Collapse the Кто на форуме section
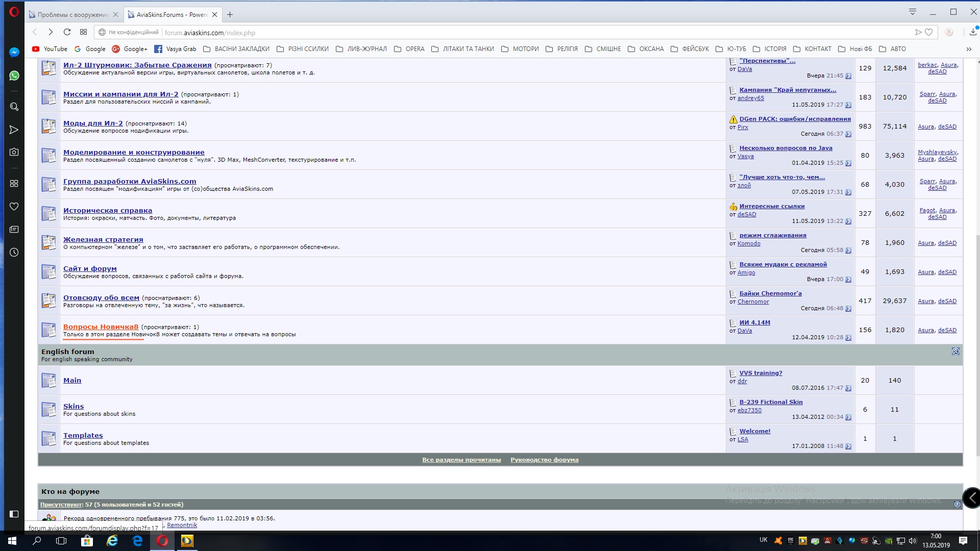This screenshot has width=980, height=551. point(957,505)
